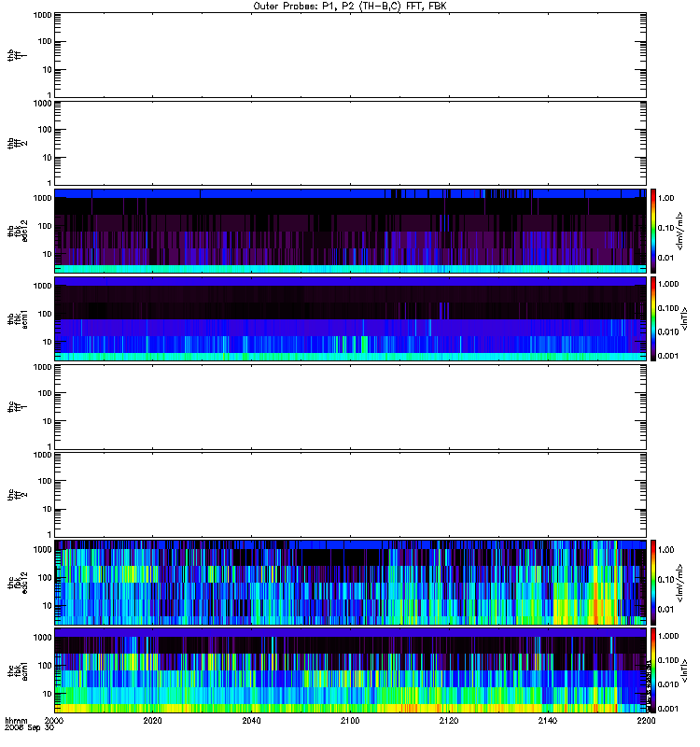The height and width of the screenshot is (747, 700).
Task: Click '1.00' on thc edc12 color bar scale
Action: point(666,549)
